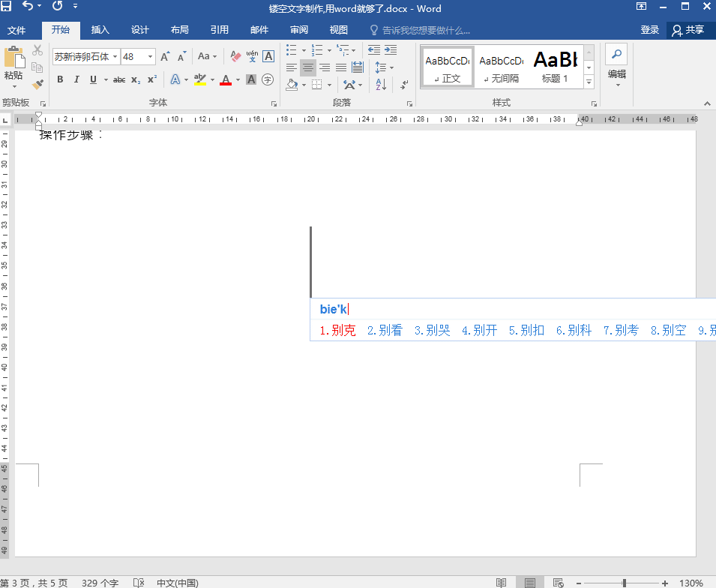The image size is (716, 588).
Task: Open the Font dialog launcher
Action: (x=274, y=103)
